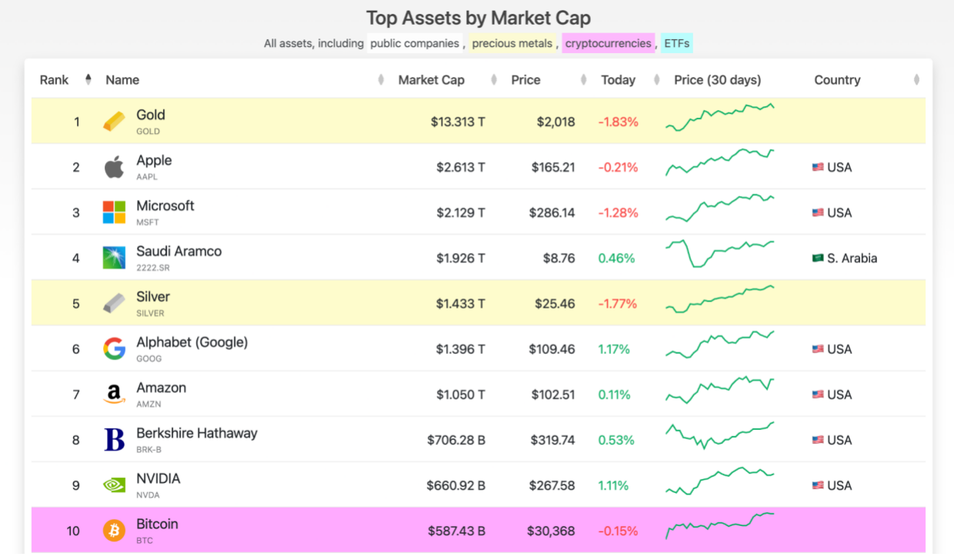Click the $2.613 T market cap value
The height and width of the screenshot is (560, 954).
[460, 167]
